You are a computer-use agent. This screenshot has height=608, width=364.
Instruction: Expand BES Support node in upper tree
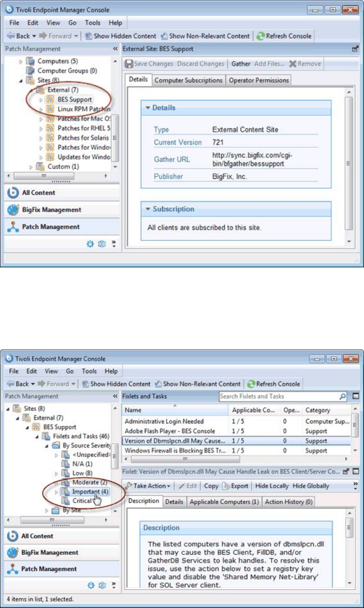[x=41, y=100]
